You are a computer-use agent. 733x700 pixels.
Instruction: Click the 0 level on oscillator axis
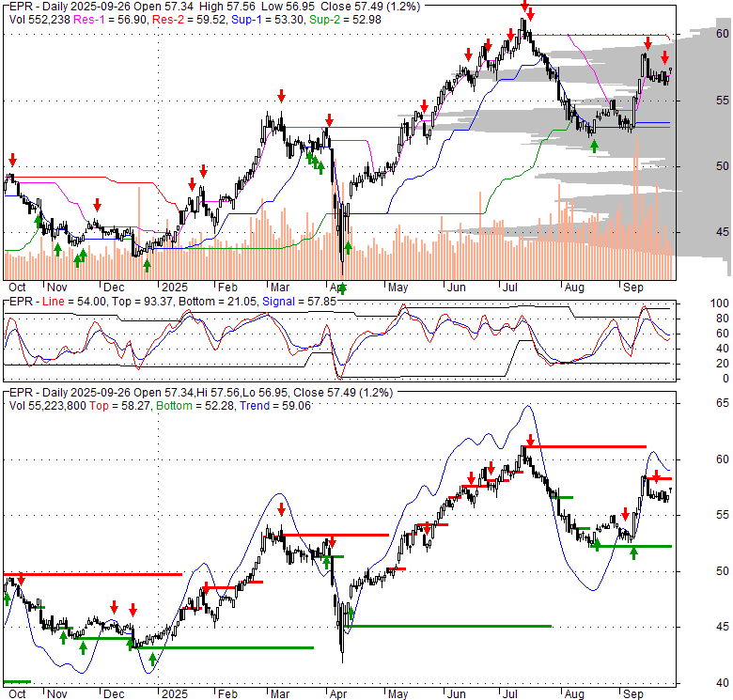point(725,379)
